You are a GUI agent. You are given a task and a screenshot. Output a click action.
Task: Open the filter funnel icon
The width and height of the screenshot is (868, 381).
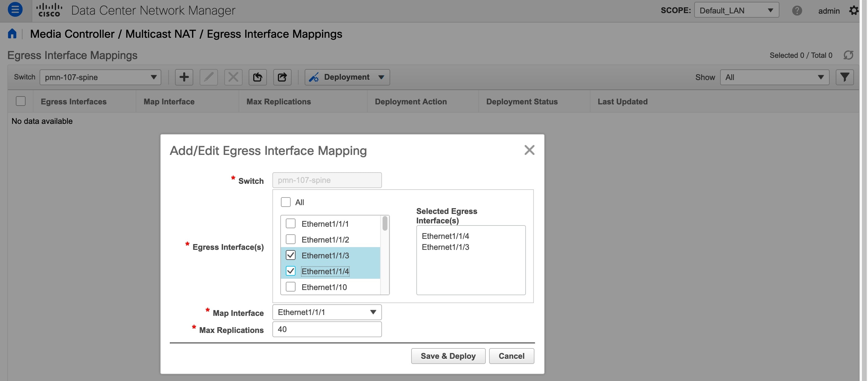coord(844,77)
